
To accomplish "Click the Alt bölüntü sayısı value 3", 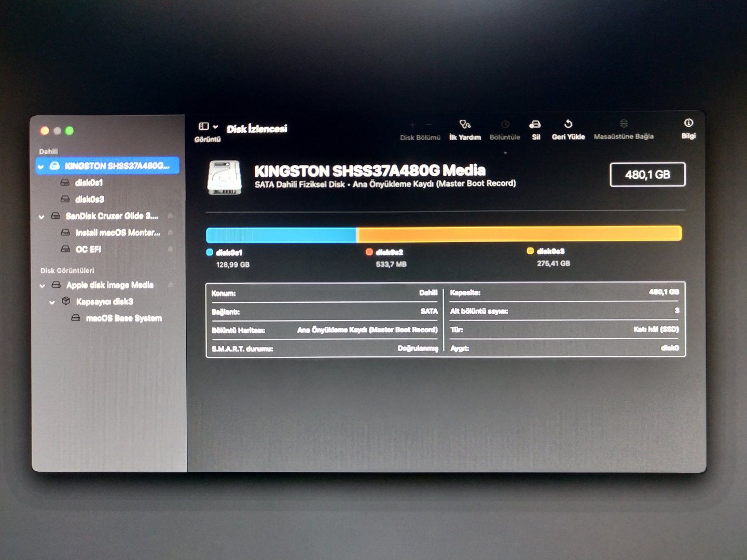I will pos(676,311).
